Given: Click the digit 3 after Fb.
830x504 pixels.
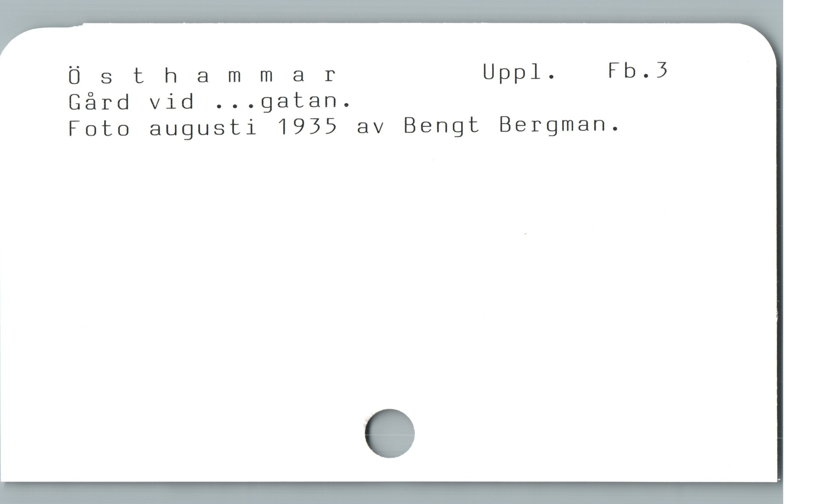Looking at the screenshot, I should [x=662, y=70].
